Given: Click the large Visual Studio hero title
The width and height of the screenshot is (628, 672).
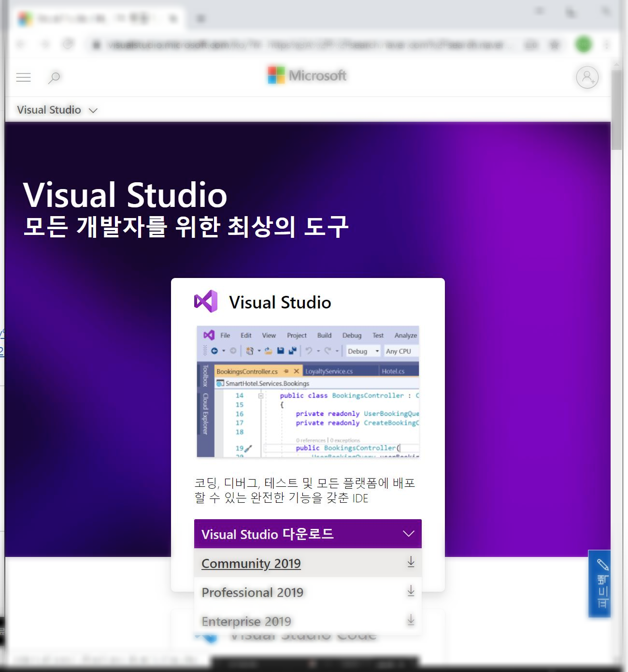Looking at the screenshot, I should point(125,195).
